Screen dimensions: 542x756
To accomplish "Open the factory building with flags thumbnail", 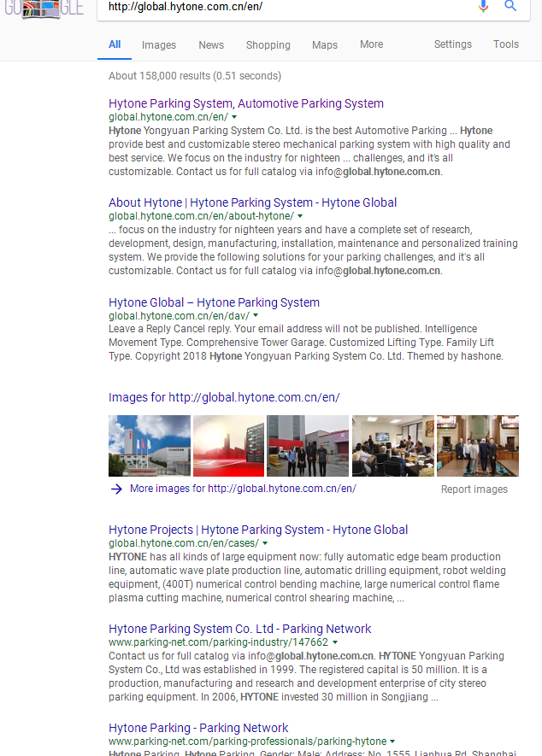I will coord(150,446).
